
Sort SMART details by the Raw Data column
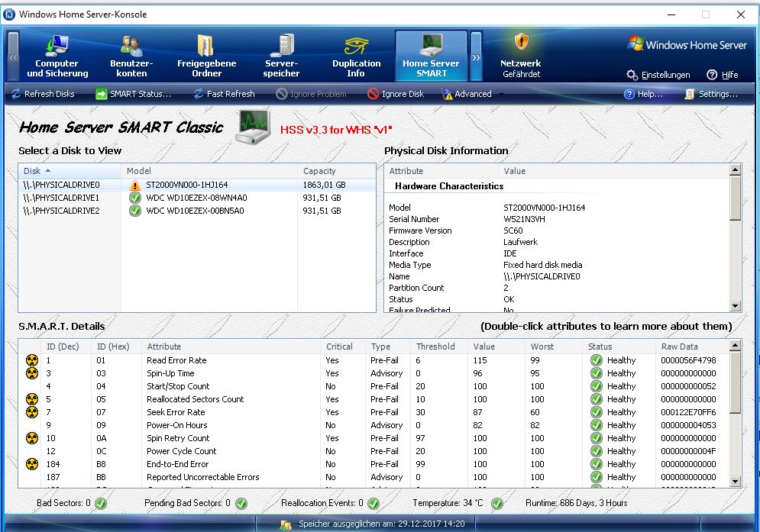[x=692, y=347]
